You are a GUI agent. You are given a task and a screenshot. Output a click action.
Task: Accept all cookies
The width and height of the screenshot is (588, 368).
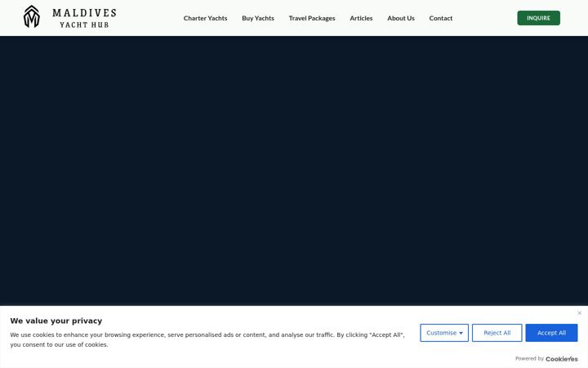pos(551,333)
